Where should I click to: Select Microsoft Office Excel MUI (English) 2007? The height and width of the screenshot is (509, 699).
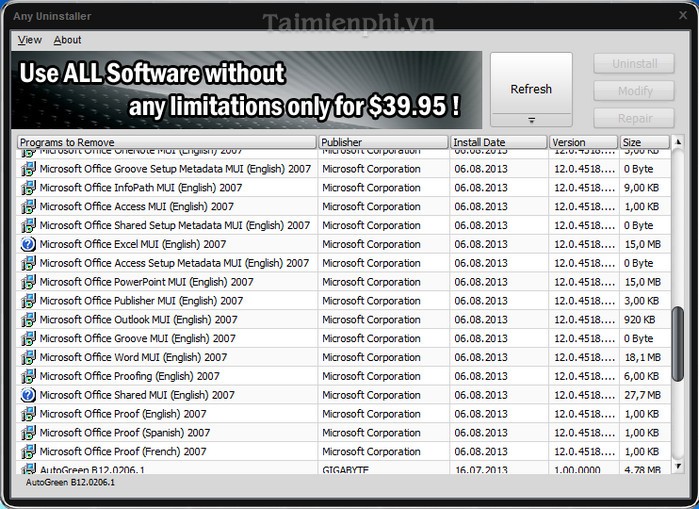point(133,244)
